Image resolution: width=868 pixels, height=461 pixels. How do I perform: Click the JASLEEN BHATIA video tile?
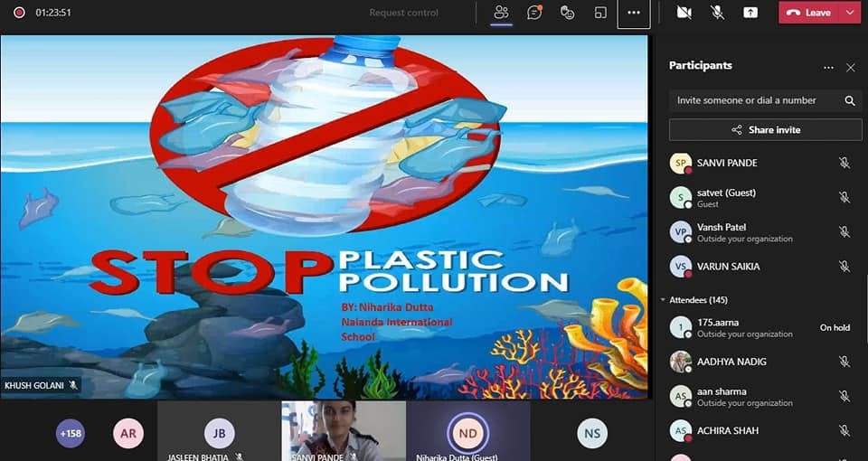coord(219,431)
